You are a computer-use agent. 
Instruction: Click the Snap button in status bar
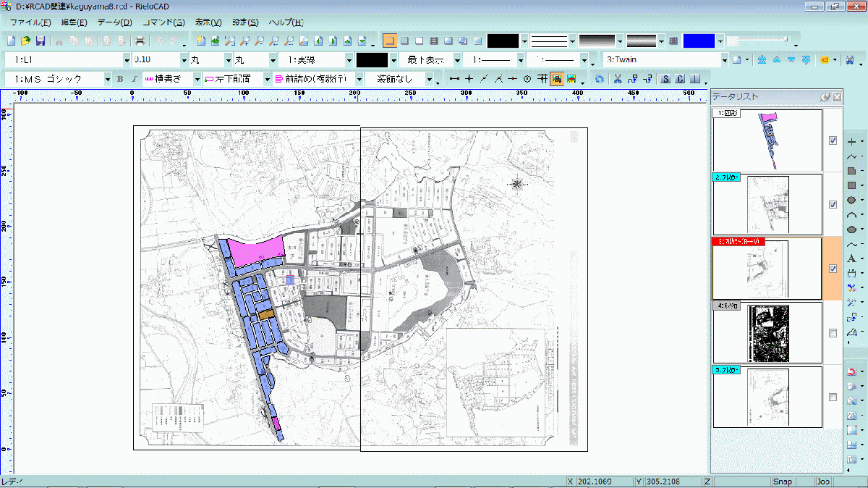tap(782, 481)
